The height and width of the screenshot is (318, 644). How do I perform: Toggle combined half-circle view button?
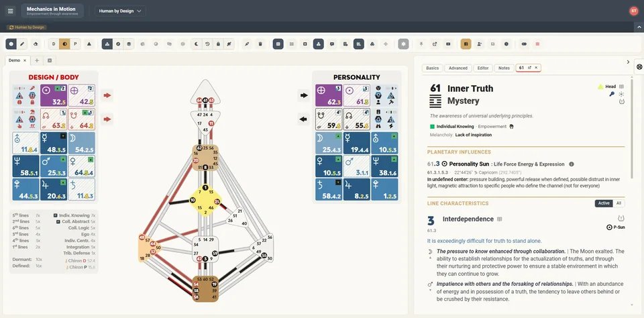click(64, 44)
